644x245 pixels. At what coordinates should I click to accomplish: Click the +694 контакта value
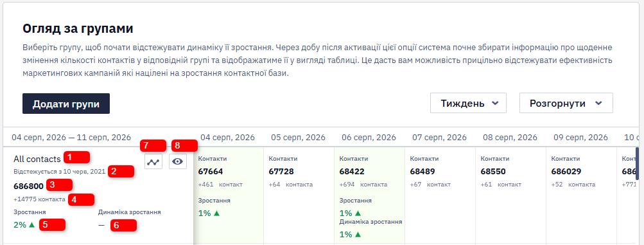click(363, 185)
